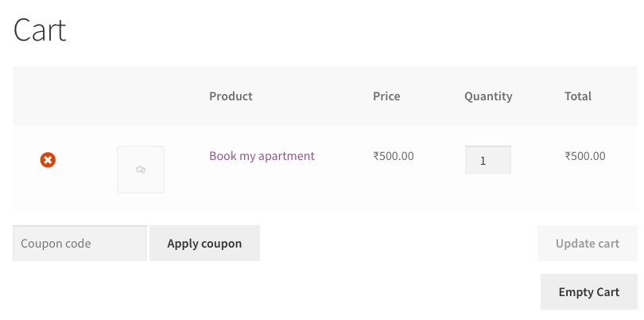Click the blank header cell above product thumbnail
Image resolution: width=644 pixels, height=320 pixels.
click(141, 96)
